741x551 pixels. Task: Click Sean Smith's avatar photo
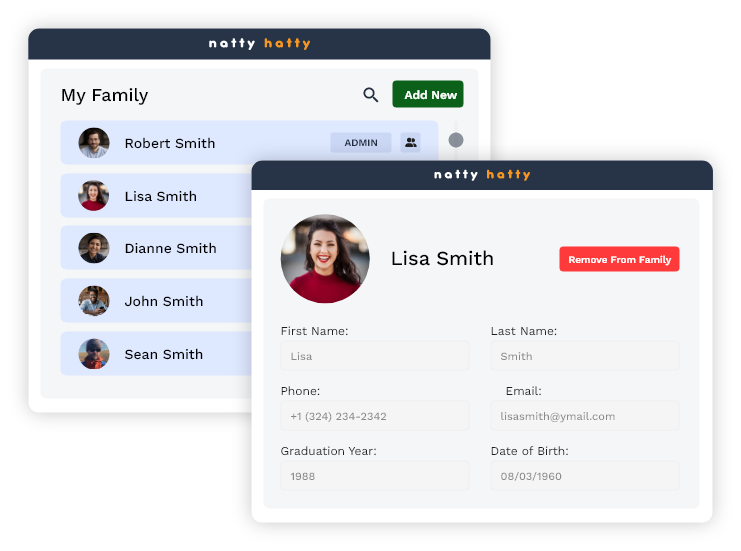coord(94,354)
